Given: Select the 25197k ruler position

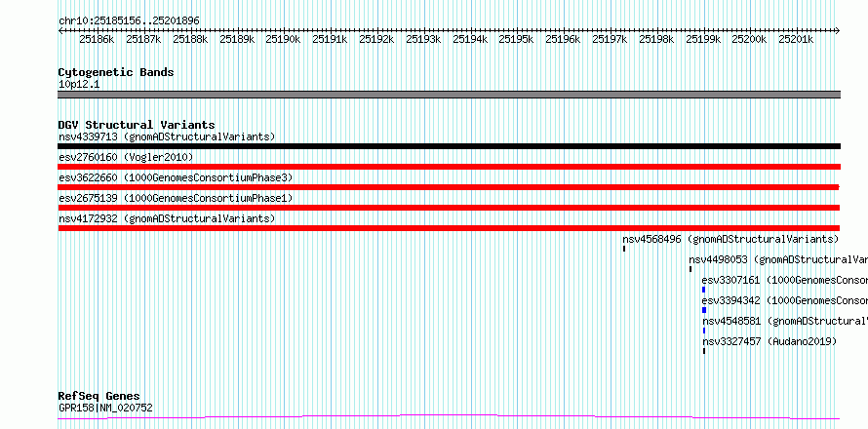Looking at the screenshot, I should click(x=610, y=39).
